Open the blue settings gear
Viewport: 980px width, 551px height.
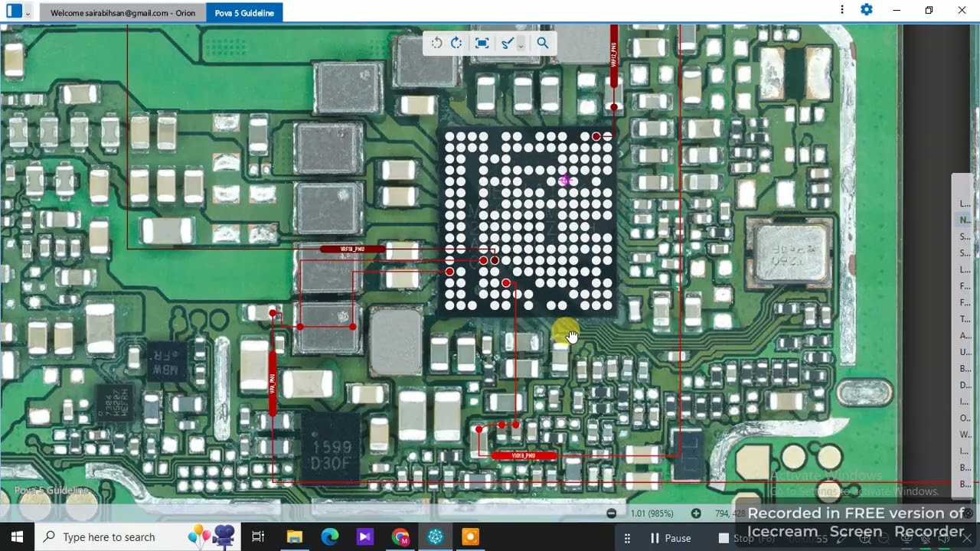(867, 10)
